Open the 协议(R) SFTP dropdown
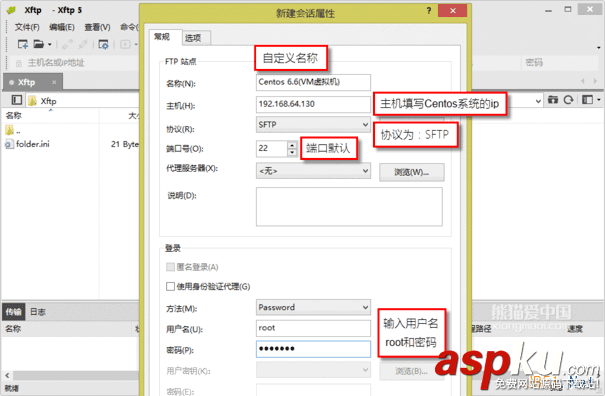 click(x=313, y=125)
